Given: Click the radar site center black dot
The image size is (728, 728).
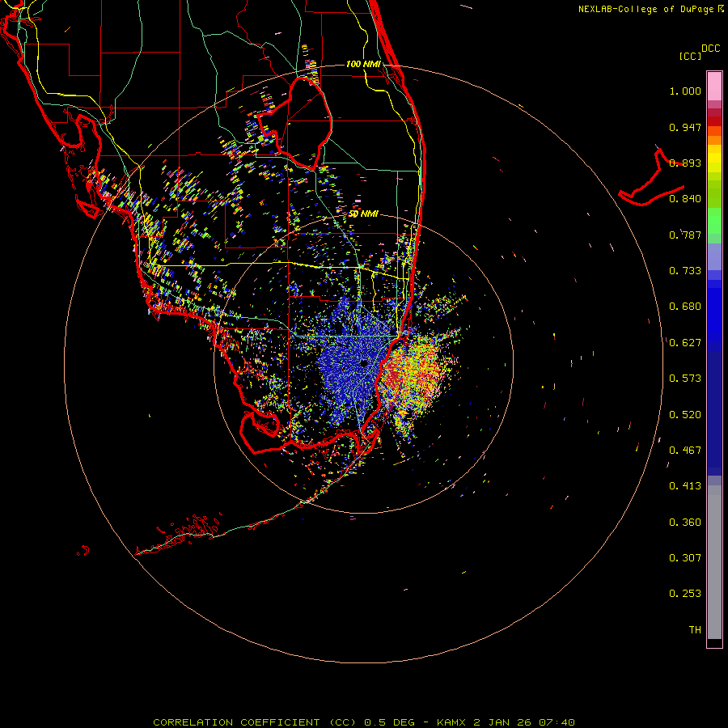Looking at the screenshot, I should pyautogui.click(x=364, y=363).
